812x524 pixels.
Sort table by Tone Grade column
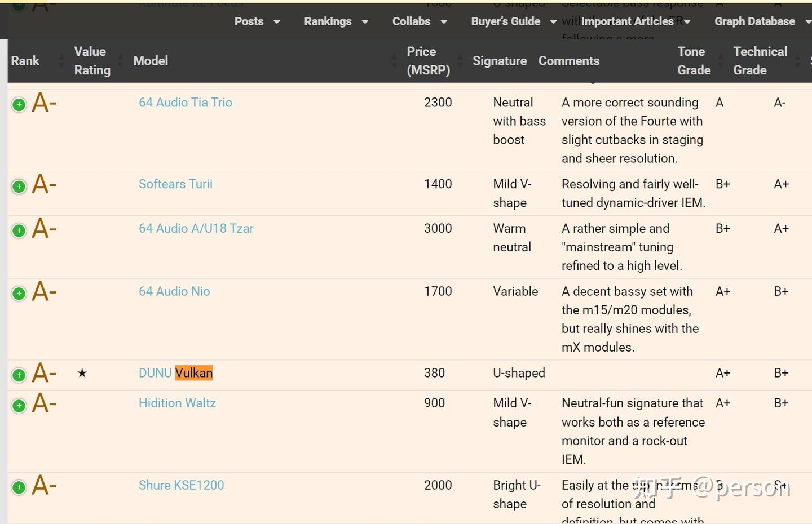pyautogui.click(x=694, y=61)
